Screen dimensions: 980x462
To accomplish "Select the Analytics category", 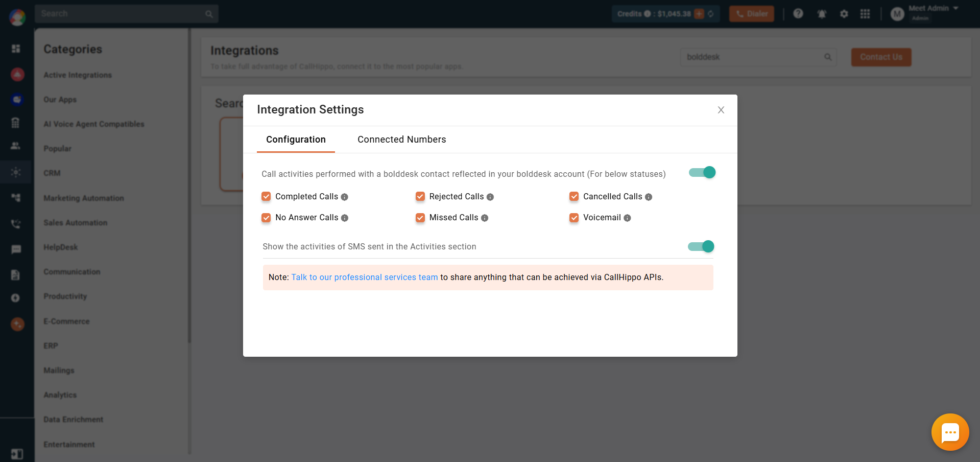I will 60,395.
